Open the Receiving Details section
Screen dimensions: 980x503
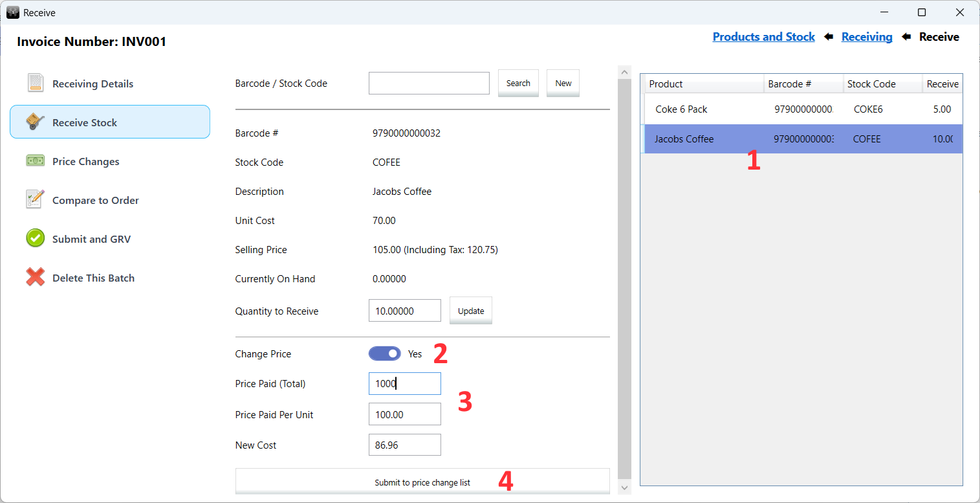(x=110, y=84)
